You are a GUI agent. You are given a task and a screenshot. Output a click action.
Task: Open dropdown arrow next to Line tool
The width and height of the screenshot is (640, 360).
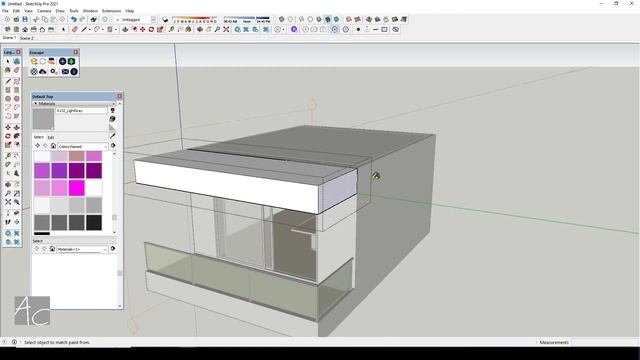tap(89, 30)
